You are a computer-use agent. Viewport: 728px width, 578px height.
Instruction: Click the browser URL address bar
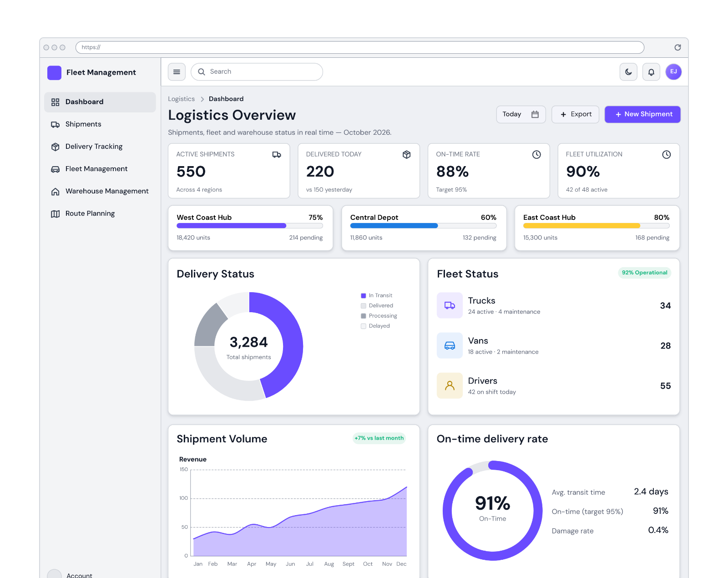click(359, 47)
